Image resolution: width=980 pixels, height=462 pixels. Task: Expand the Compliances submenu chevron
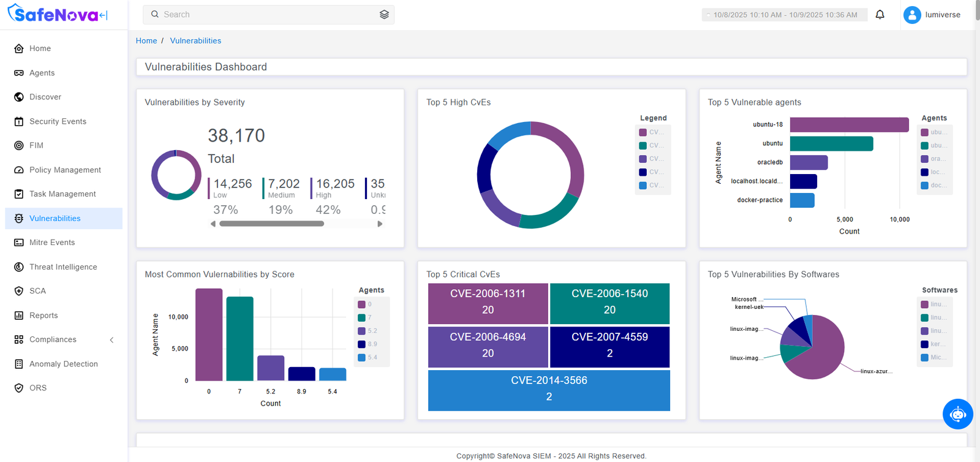click(111, 340)
